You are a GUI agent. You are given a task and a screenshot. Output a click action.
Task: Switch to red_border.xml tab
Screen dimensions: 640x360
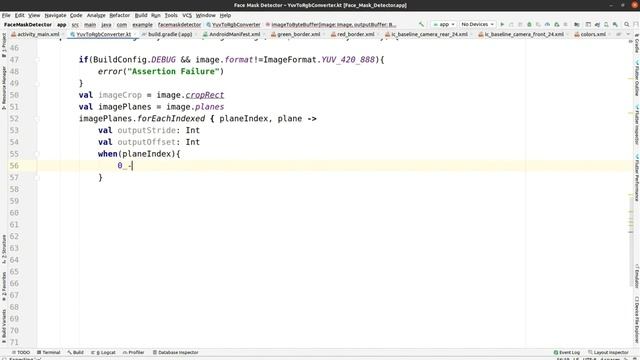353,34
